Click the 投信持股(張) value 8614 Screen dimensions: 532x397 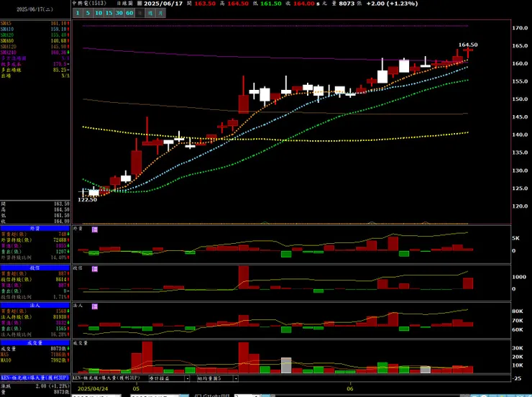pos(61,279)
